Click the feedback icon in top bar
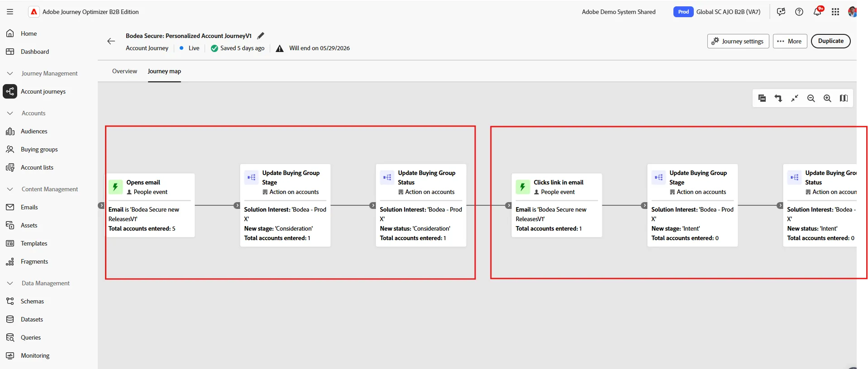 (x=781, y=12)
